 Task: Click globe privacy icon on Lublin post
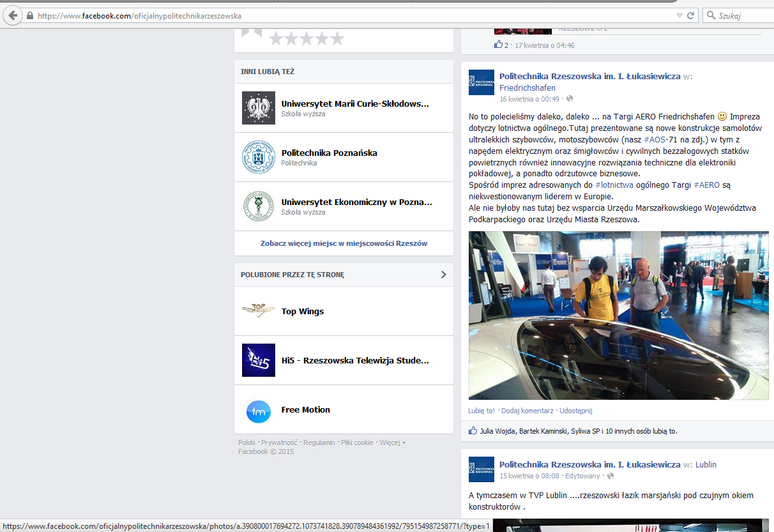tap(611, 476)
